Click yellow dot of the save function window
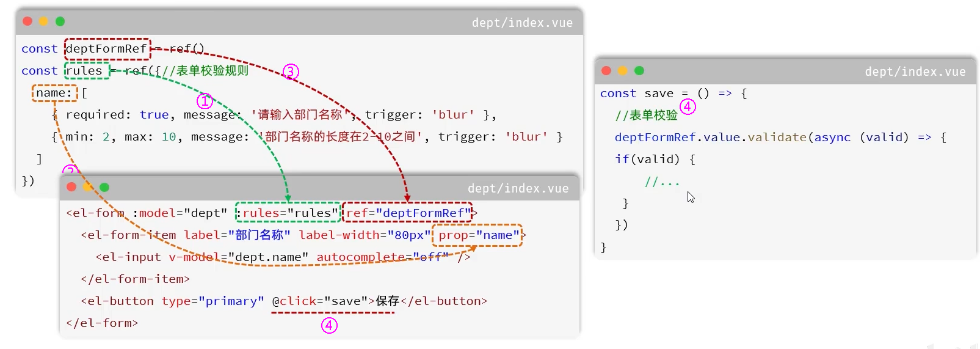This screenshot has height=349, width=980. click(623, 71)
